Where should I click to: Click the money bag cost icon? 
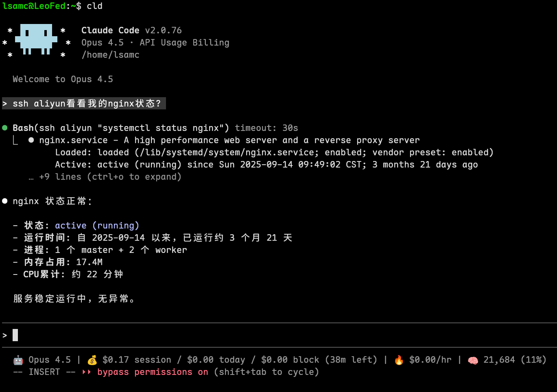(x=92, y=360)
